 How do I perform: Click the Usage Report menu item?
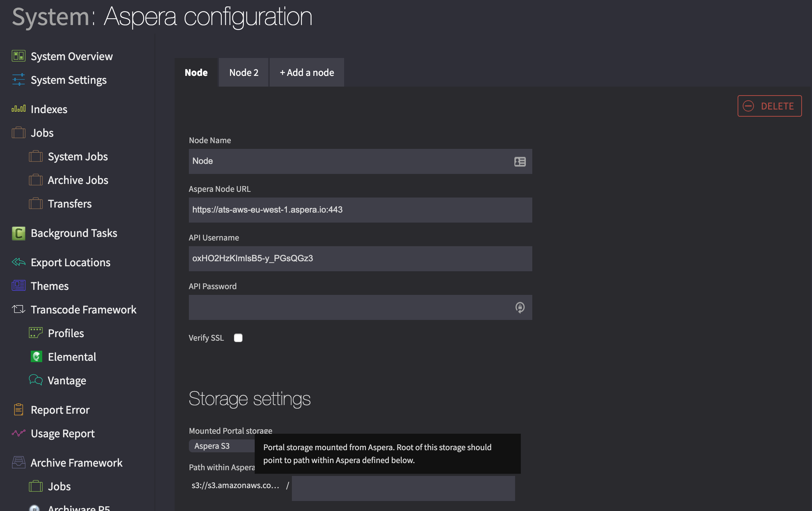tap(63, 433)
